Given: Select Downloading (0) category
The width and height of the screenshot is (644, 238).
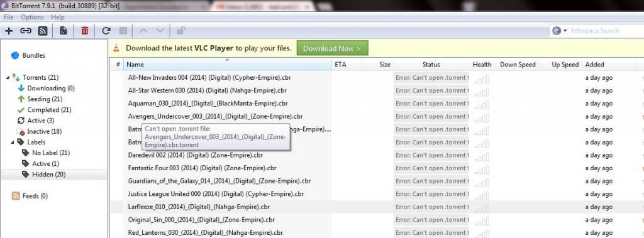Looking at the screenshot, I should (x=51, y=88).
